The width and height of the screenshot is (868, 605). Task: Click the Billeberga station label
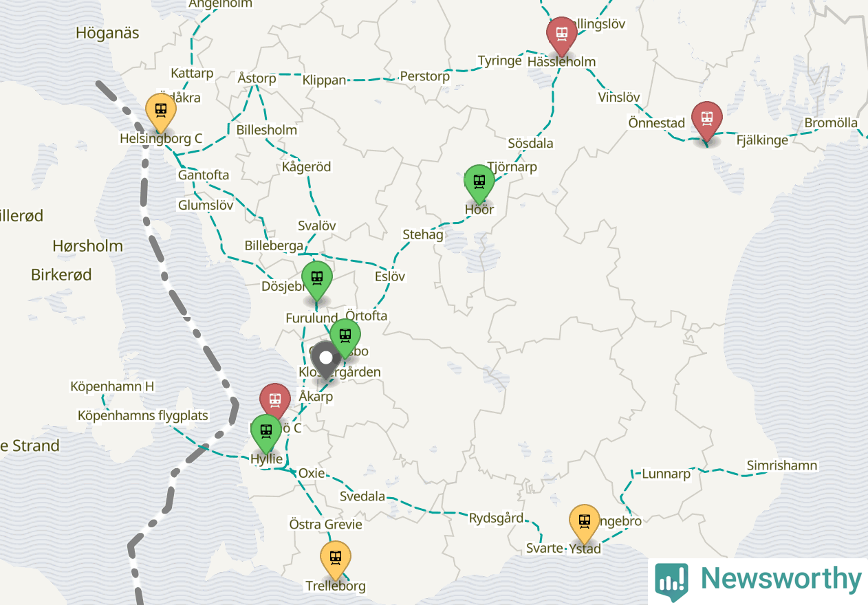tap(274, 245)
